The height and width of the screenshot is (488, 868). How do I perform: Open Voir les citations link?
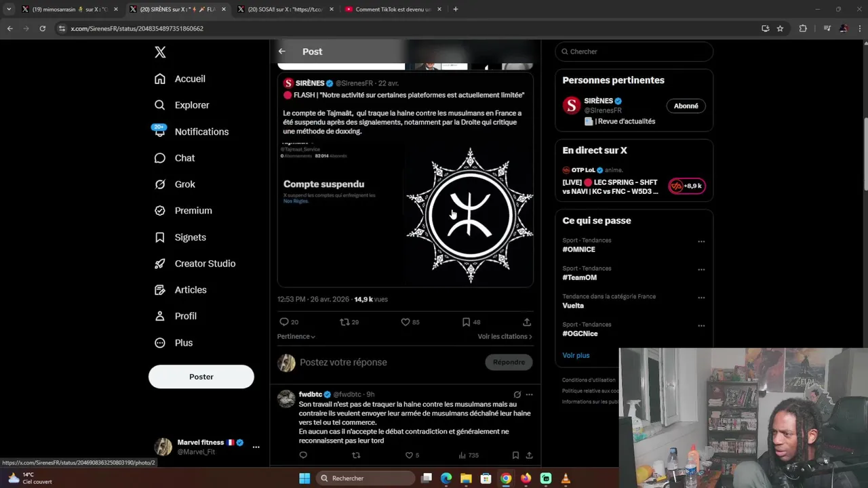pos(505,336)
